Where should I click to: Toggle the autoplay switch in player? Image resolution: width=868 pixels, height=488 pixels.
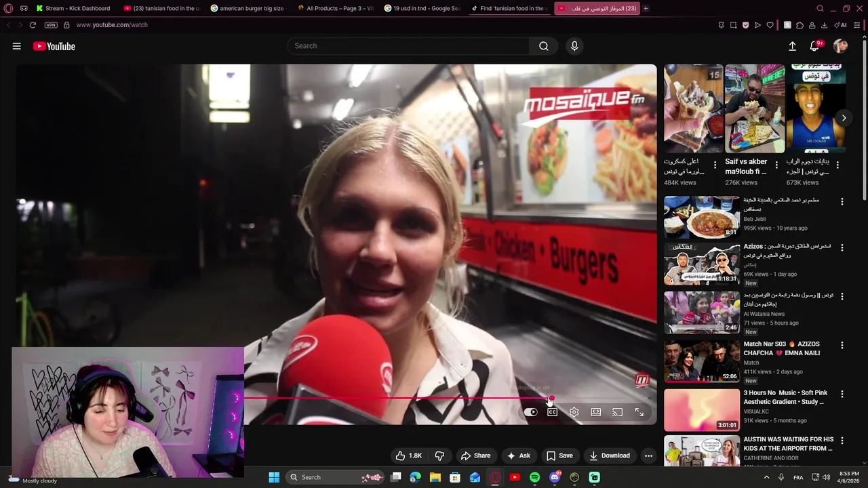point(530,412)
